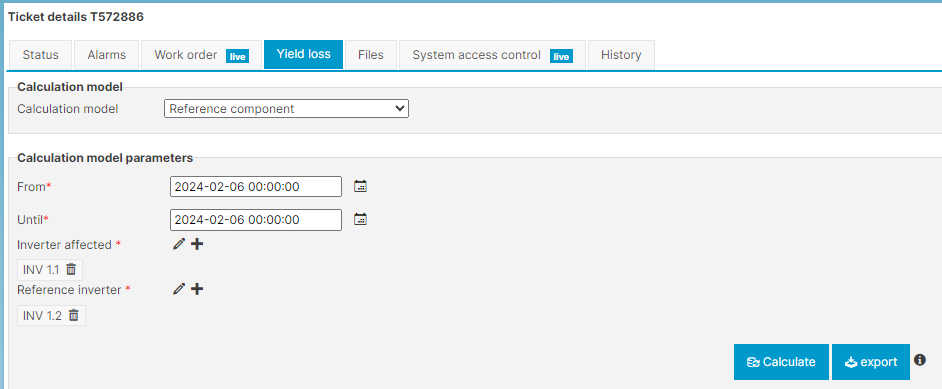Click the INV 1.1 inverter tag
The width and height of the screenshot is (942, 389).
click(50, 270)
